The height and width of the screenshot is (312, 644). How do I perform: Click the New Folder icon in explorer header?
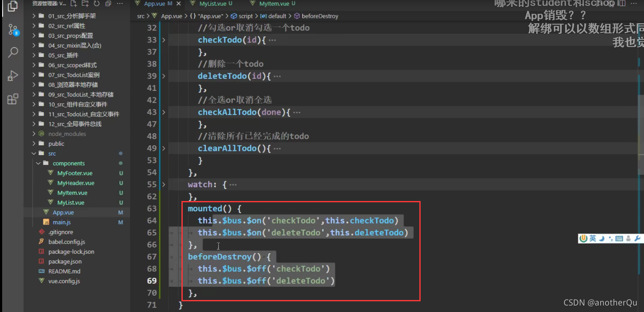[x=85, y=4]
